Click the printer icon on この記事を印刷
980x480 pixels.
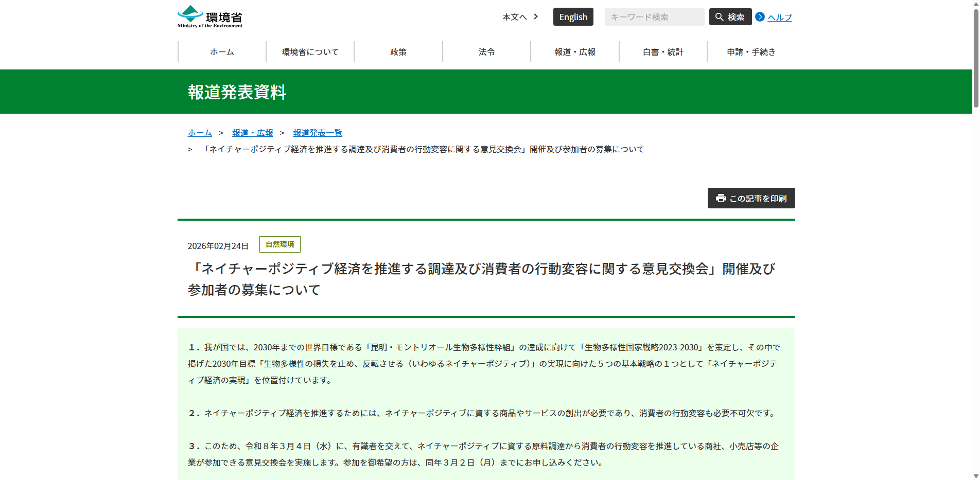click(720, 198)
